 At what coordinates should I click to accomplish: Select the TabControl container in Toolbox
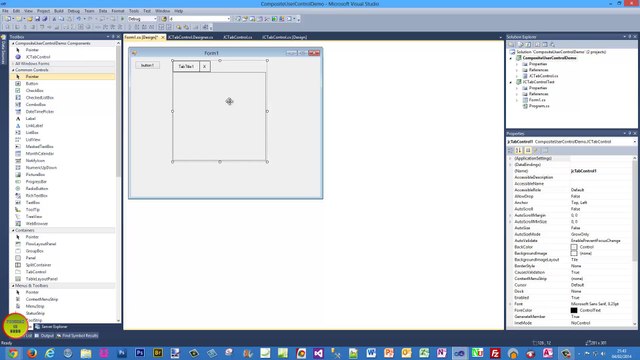[36, 272]
